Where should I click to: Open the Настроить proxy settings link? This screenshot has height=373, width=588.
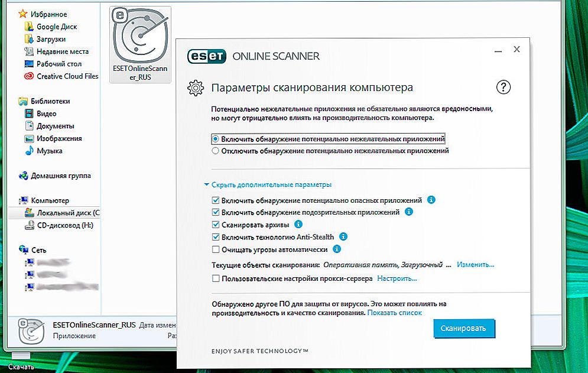pyautogui.click(x=397, y=278)
